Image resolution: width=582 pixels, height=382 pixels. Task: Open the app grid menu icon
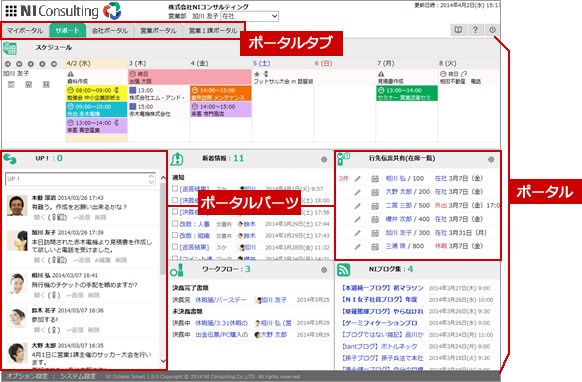pos(11,11)
